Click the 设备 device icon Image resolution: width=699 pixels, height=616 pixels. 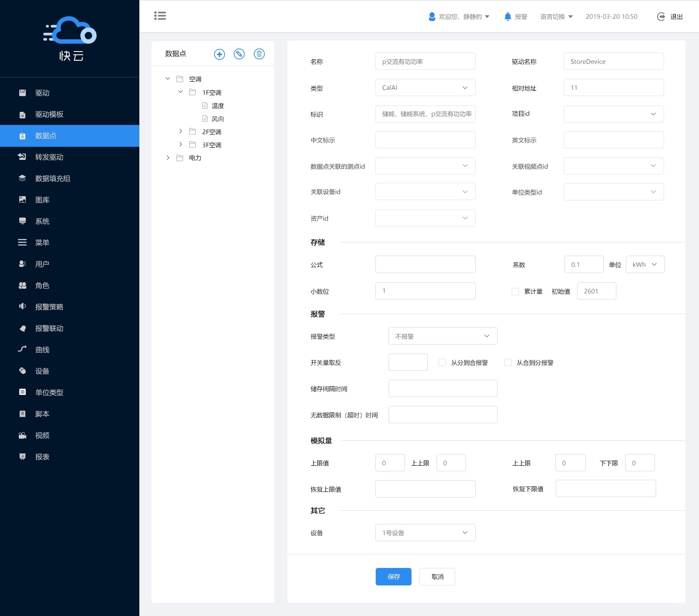[x=22, y=371]
